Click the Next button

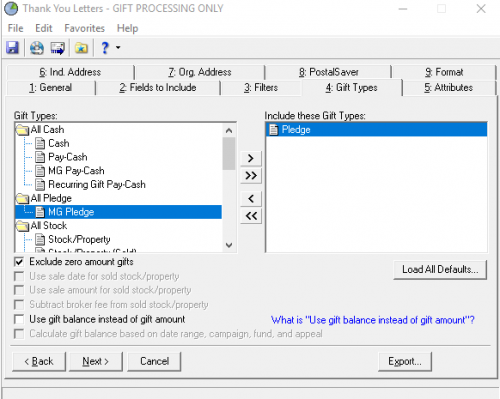click(96, 361)
